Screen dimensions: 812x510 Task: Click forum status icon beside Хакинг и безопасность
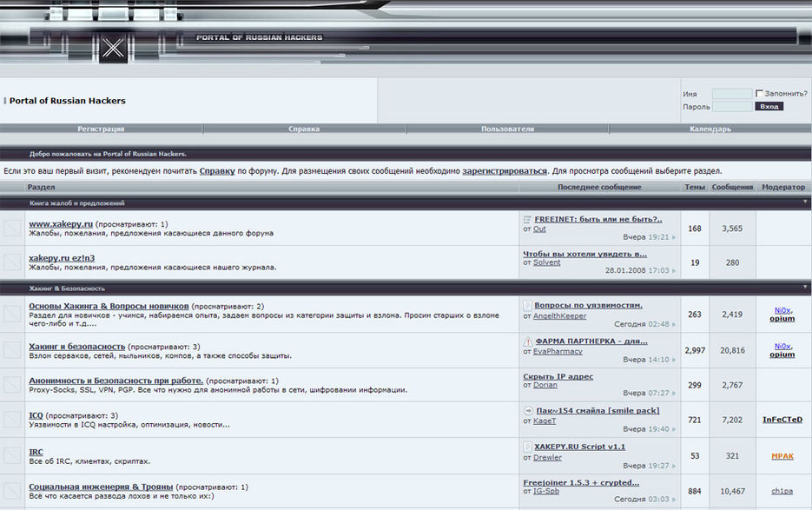click(x=12, y=350)
